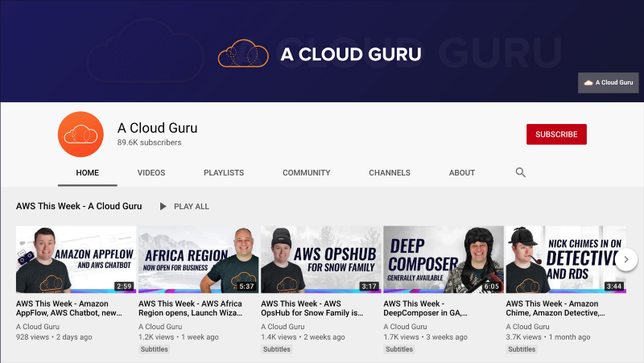Go to the Community tab
Viewport: 644px width, 363px height.
pyautogui.click(x=307, y=173)
